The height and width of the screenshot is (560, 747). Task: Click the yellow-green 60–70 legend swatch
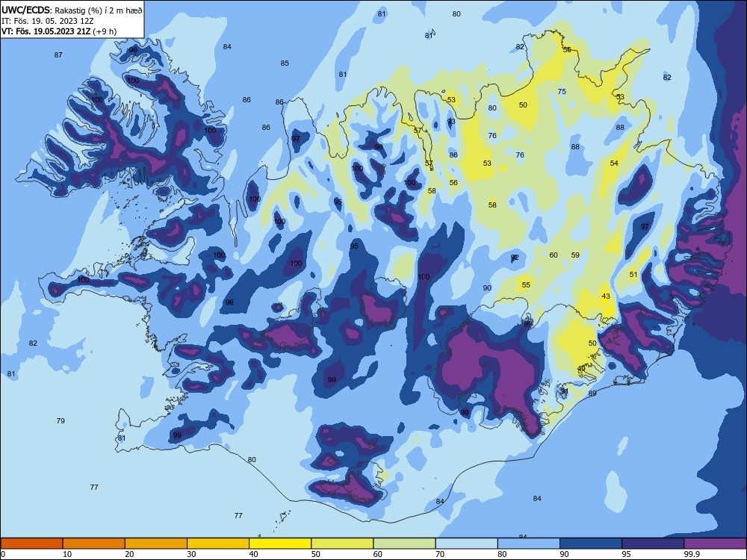[x=404, y=544]
